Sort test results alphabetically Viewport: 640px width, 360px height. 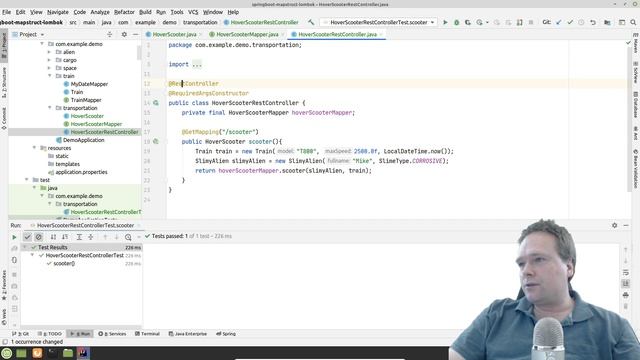point(53,237)
